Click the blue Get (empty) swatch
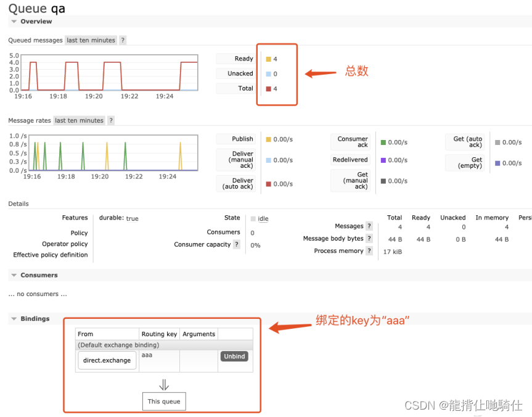Screen dimensions: 532x417 pyautogui.click(x=497, y=163)
